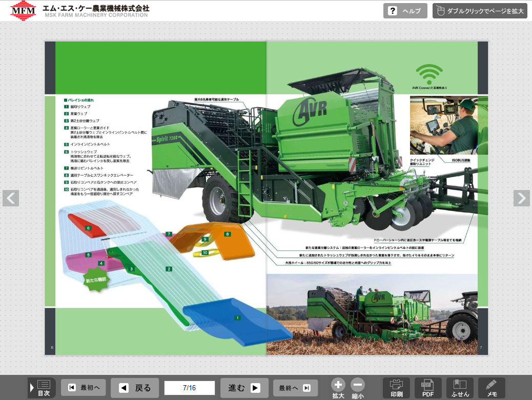Click the number 5 marker on pink belt
Screen dimensions: 532x400
pos(89,255)
